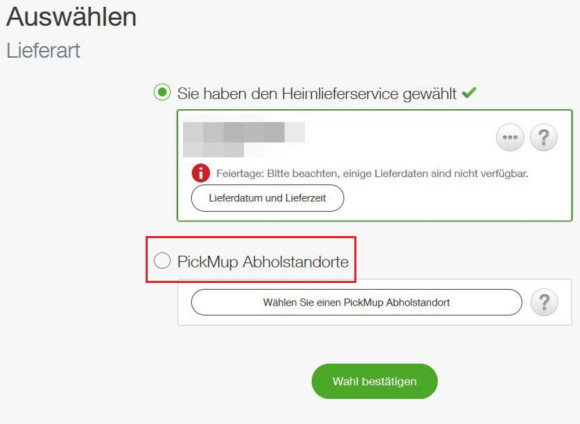Viewport: 580px width, 424px height.
Task: Open Lieferdatum und Lieferzeit selection
Action: pos(267,198)
